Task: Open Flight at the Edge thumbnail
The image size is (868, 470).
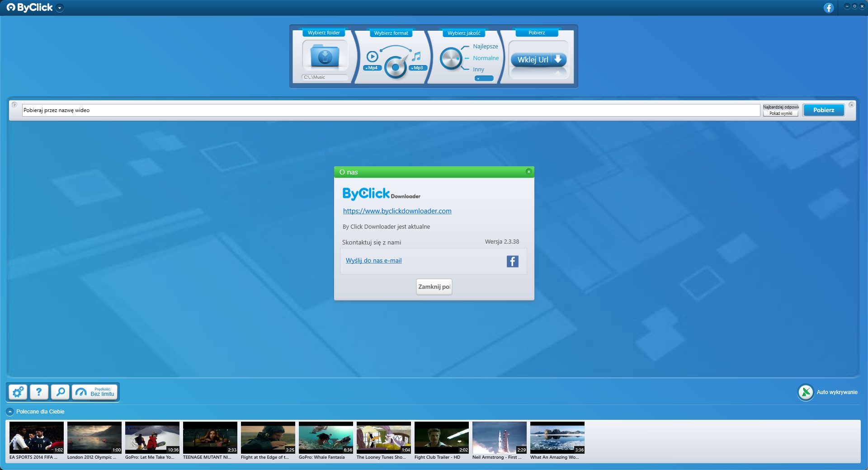Action: coord(268,437)
